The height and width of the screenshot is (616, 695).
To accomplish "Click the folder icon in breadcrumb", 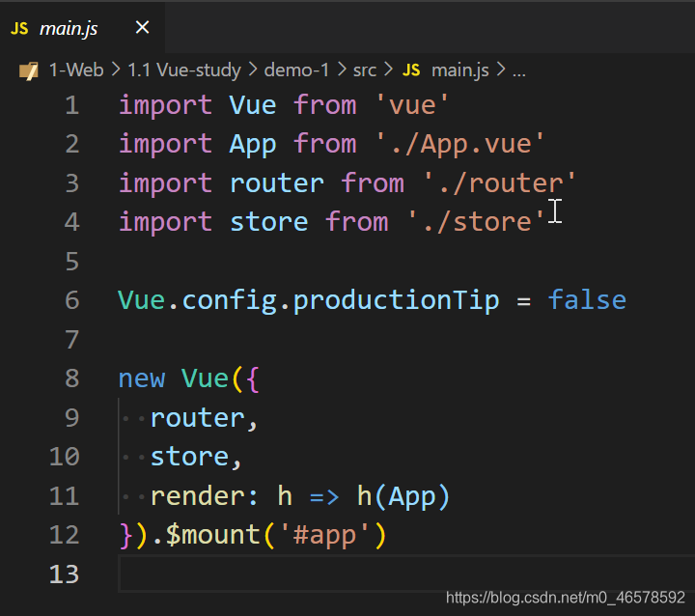I will coord(29,70).
